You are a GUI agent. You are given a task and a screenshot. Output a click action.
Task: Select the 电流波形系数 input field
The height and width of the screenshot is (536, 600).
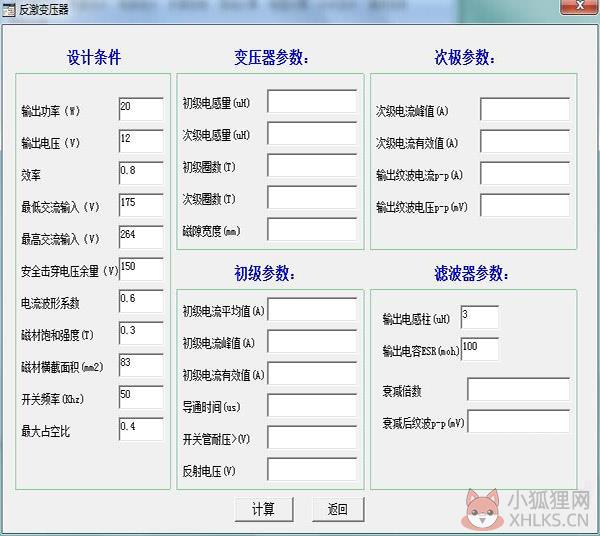141,301
